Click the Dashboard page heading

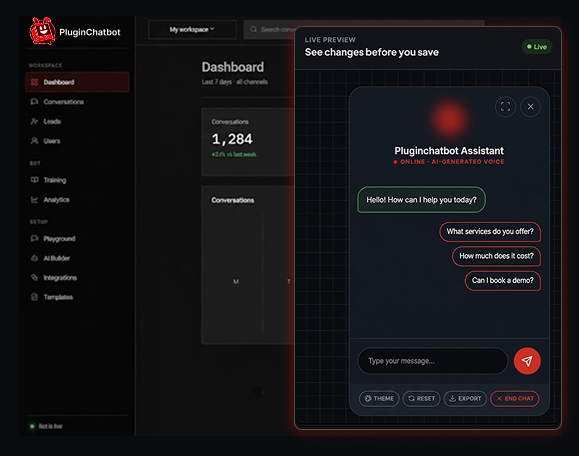233,67
